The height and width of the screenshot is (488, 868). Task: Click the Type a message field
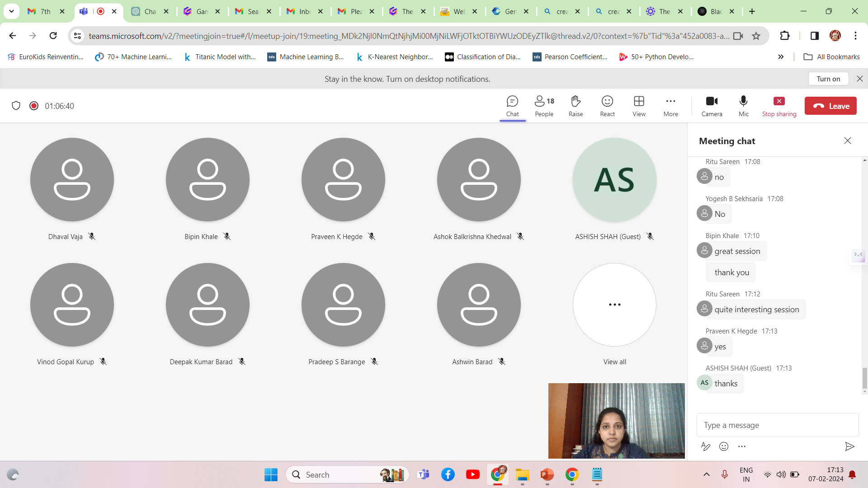777,425
